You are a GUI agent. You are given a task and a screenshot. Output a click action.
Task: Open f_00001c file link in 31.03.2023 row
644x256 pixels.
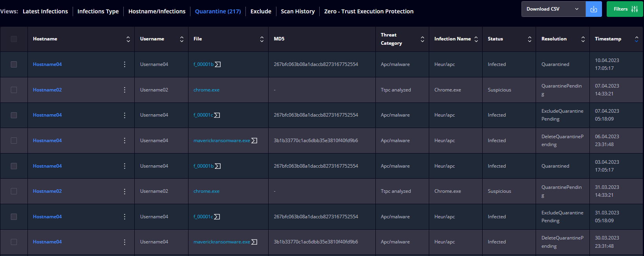pos(203,217)
